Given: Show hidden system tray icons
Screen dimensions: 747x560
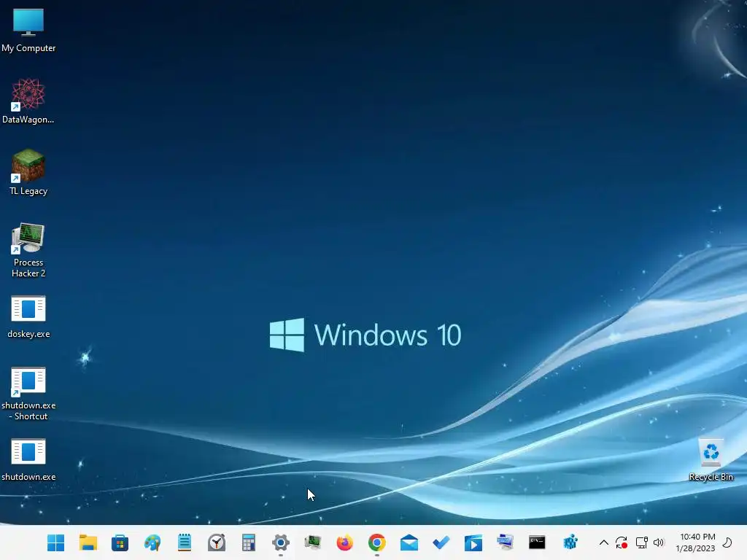Looking at the screenshot, I should (x=603, y=542).
